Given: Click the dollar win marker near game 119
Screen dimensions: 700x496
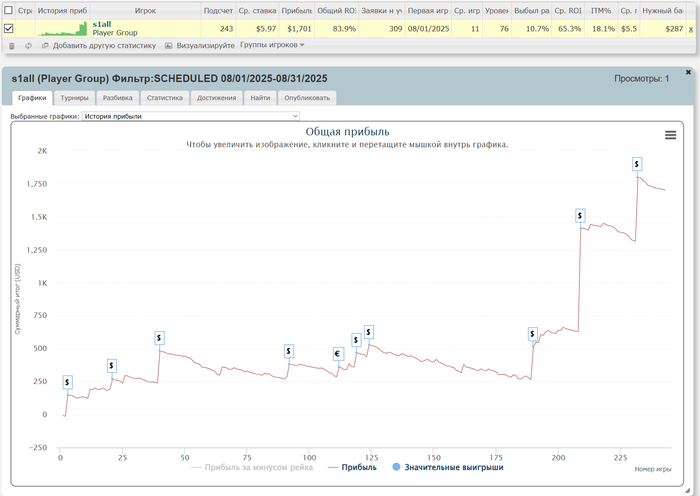Looking at the screenshot, I should (356, 340).
